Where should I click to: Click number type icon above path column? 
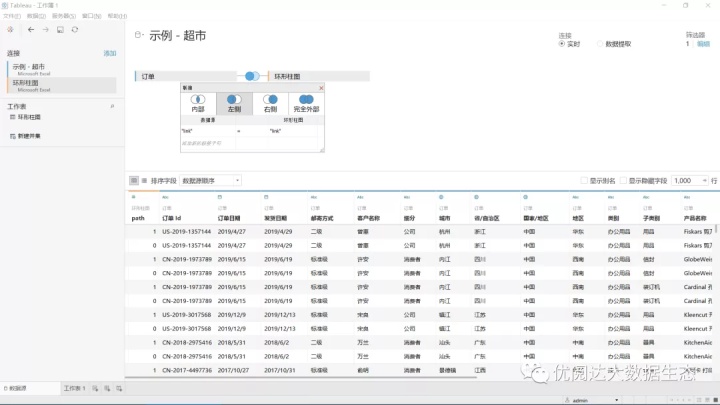(x=134, y=197)
